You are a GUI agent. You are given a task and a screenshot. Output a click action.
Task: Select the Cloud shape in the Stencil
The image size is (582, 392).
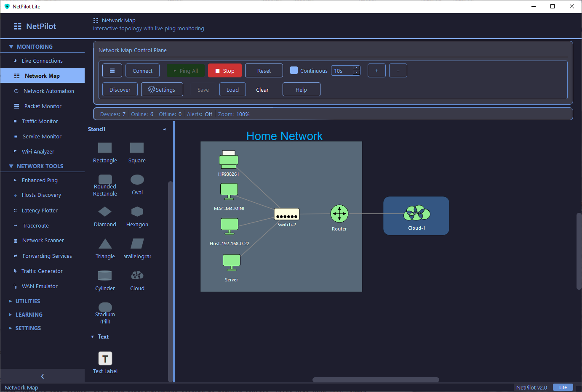[137, 275]
